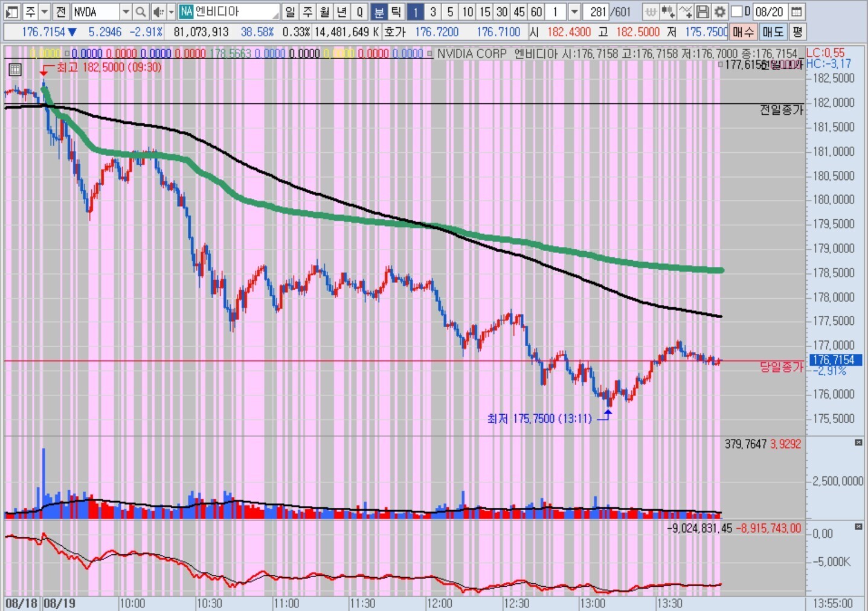
Task: Expand the sound alert options arrow
Action: (171, 11)
